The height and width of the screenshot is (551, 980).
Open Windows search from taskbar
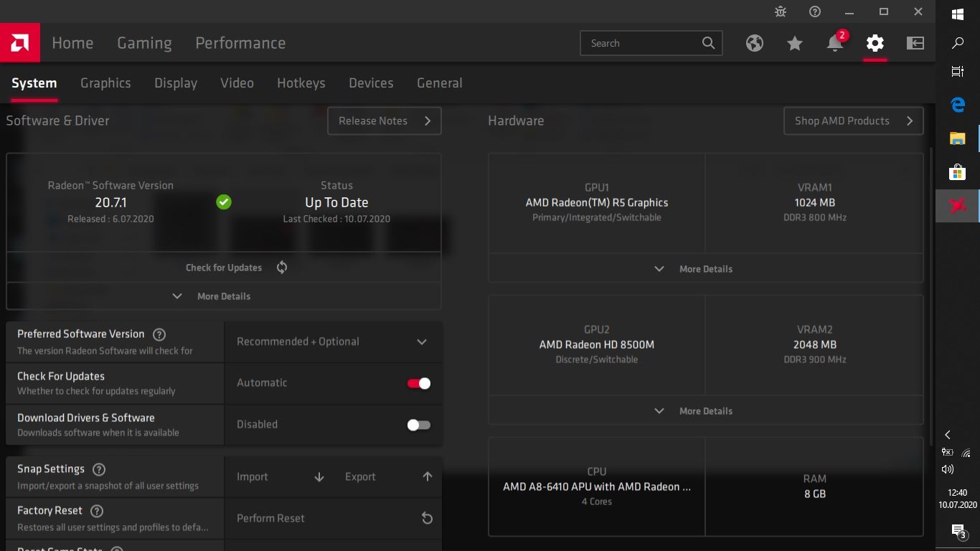click(958, 44)
